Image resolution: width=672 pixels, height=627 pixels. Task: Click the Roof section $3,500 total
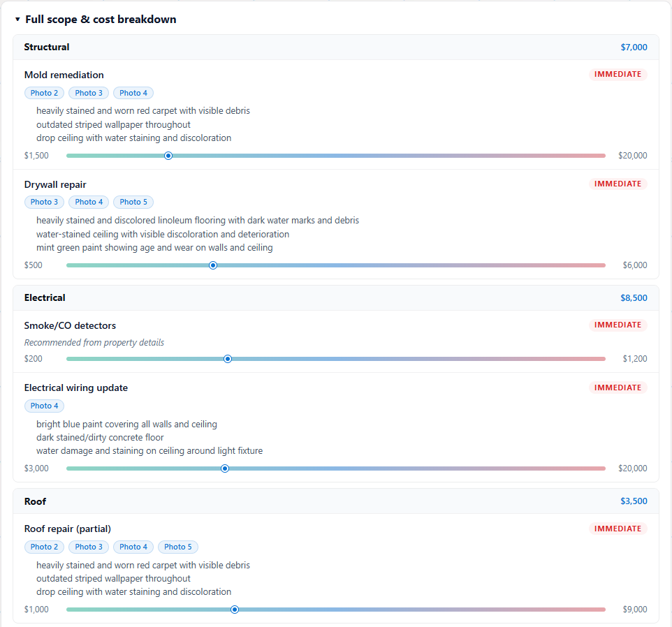point(634,501)
